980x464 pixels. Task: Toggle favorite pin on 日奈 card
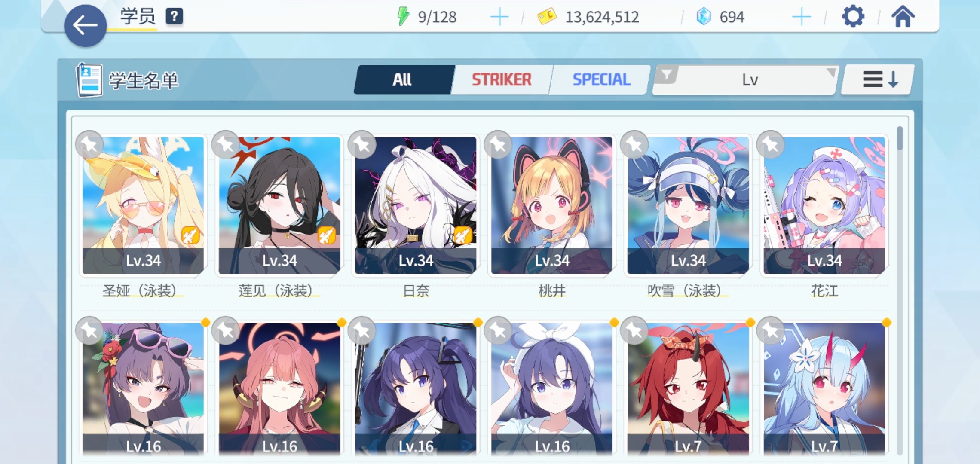click(362, 144)
